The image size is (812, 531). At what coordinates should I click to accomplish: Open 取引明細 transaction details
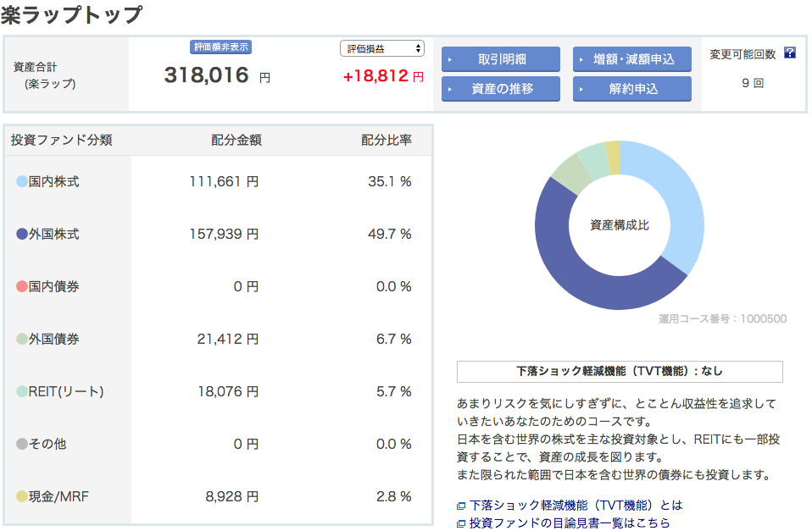pos(501,59)
